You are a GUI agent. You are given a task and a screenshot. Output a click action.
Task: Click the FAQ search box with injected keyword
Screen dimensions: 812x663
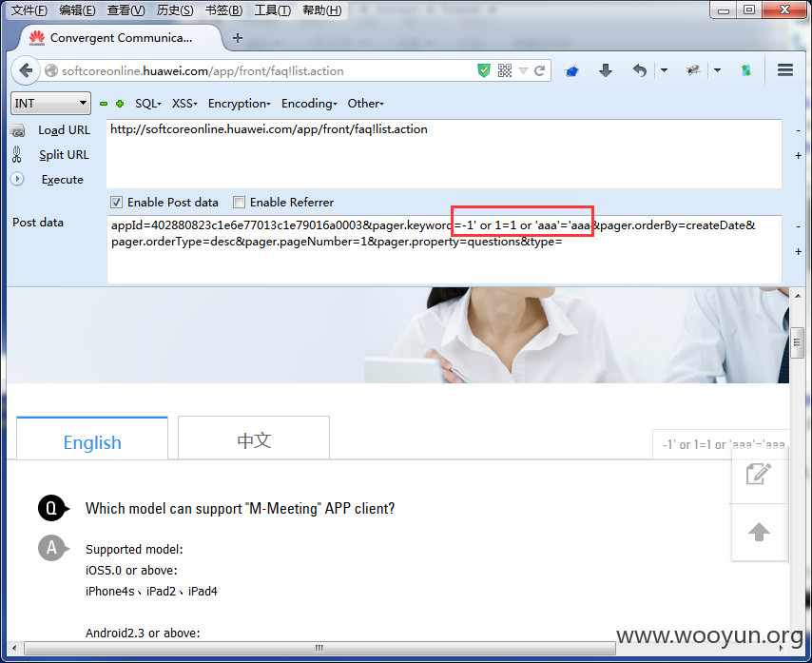tap(722, 444)
